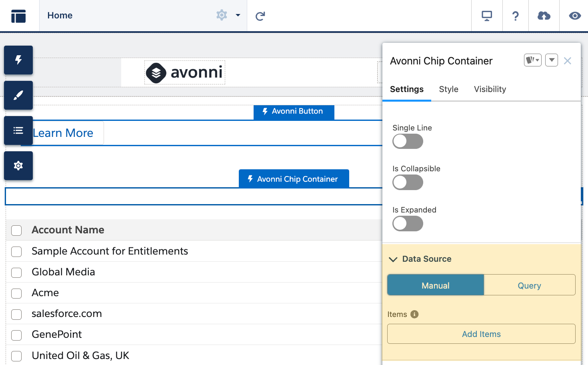
Task: Preview the site with eye icon
Action: [575, 16]
